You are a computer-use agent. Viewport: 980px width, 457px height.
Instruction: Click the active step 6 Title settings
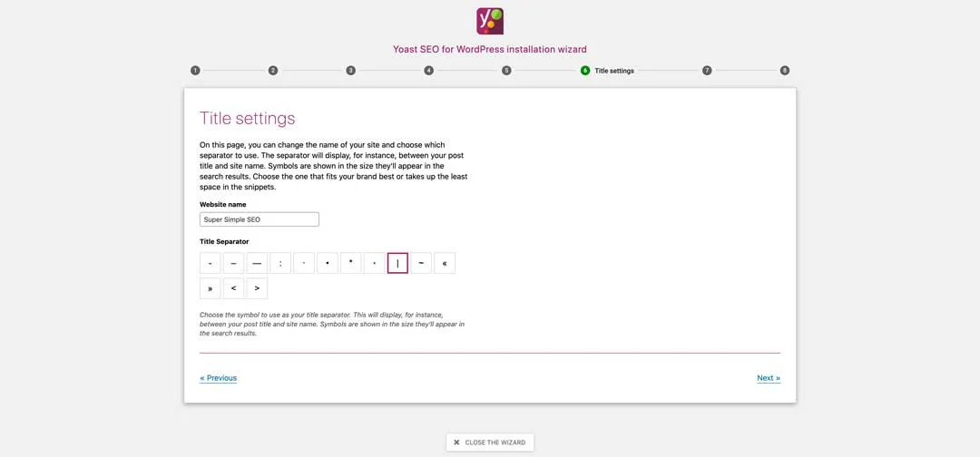tap(607, 71)
